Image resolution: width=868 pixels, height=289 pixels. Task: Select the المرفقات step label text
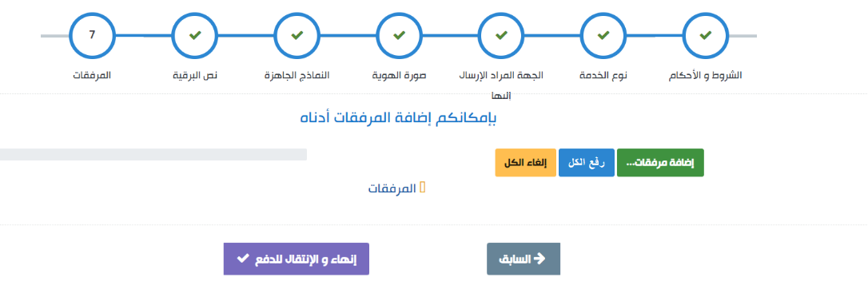pyautogui.click(x=92, y=74)
